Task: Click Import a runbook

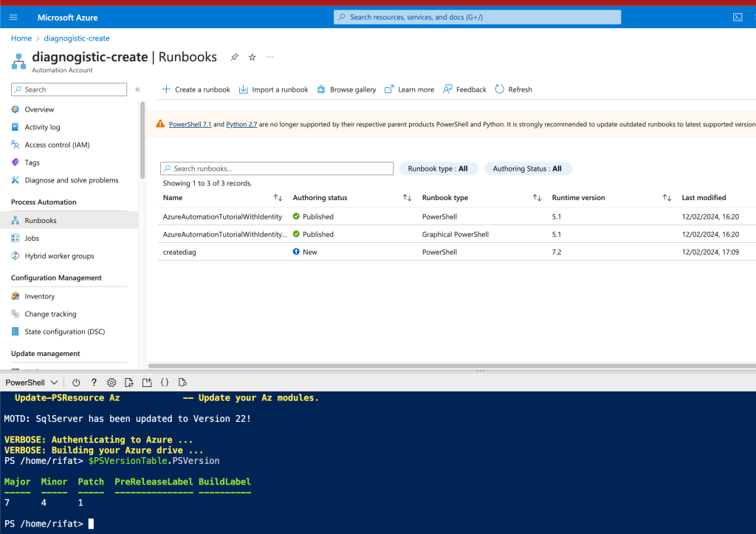Action: [273, 89]
